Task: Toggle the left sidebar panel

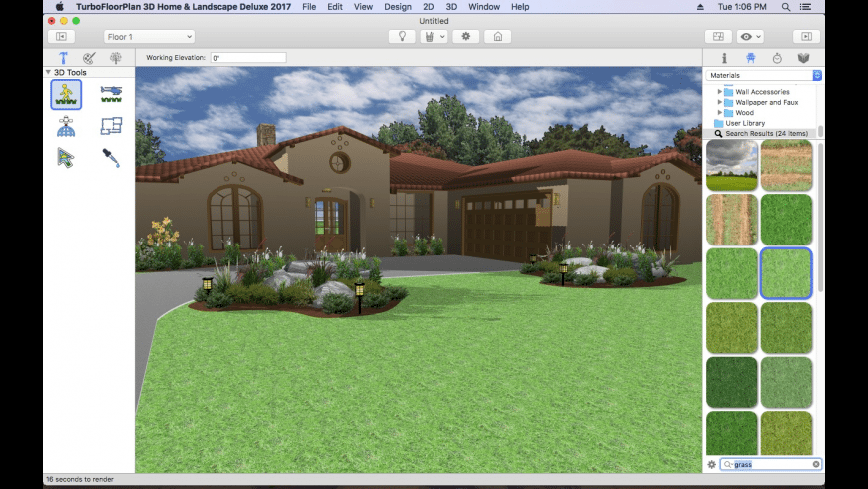Action: point(62,37)
